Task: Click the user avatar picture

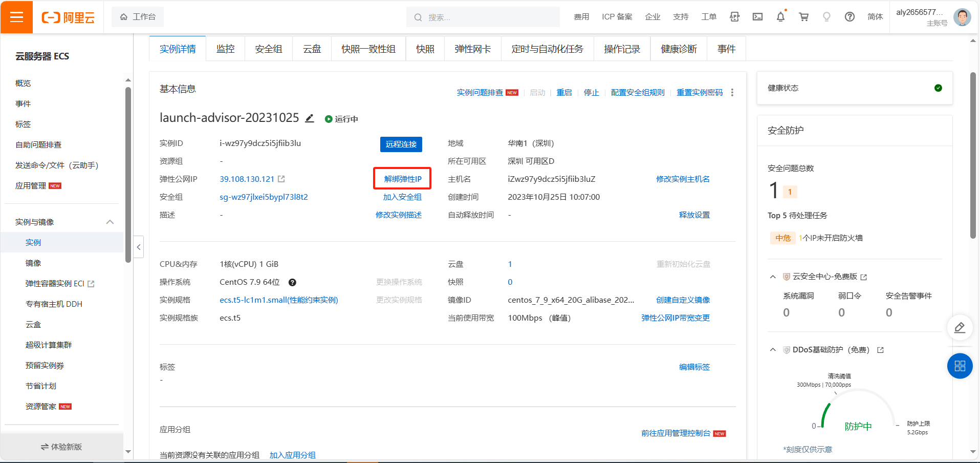Action: pos(962,17)
